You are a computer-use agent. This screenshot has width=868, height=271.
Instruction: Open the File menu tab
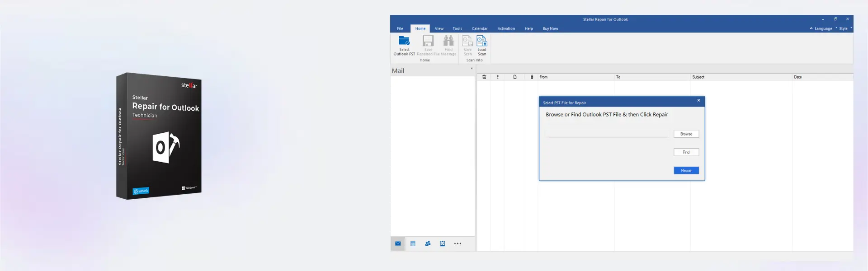(x=400, y=28)
